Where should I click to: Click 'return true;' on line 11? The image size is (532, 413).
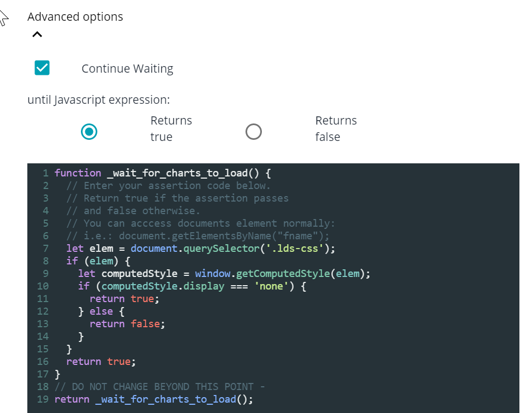[x=125, y=299]
